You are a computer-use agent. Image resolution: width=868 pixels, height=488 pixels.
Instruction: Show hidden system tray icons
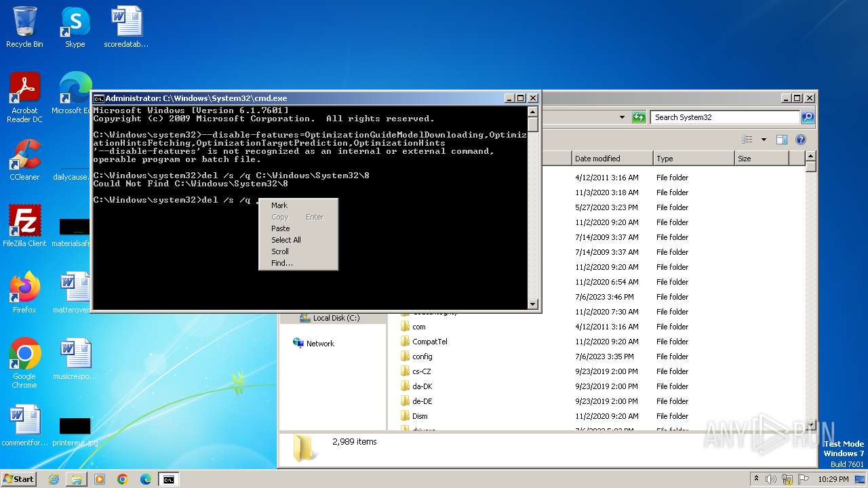point(757,479)
